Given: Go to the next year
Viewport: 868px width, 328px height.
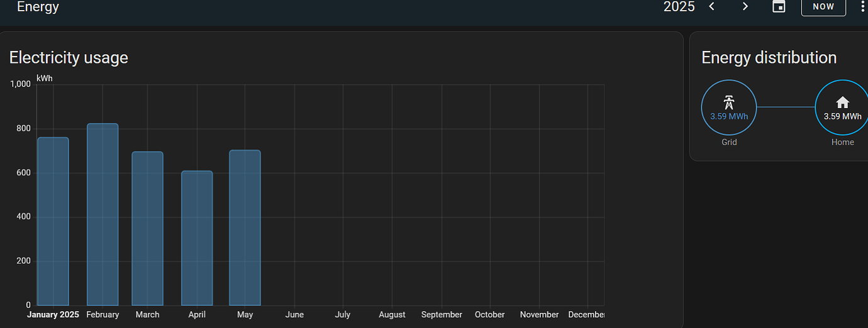Looking at the screenshot, I should 745,6.
